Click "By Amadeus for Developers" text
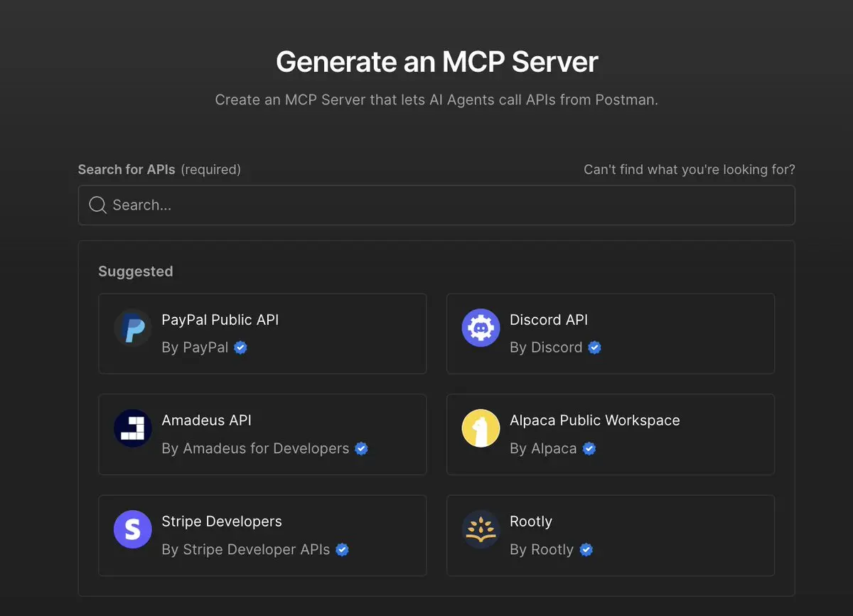Screen dimensions: 853x616 click(256, 448)
